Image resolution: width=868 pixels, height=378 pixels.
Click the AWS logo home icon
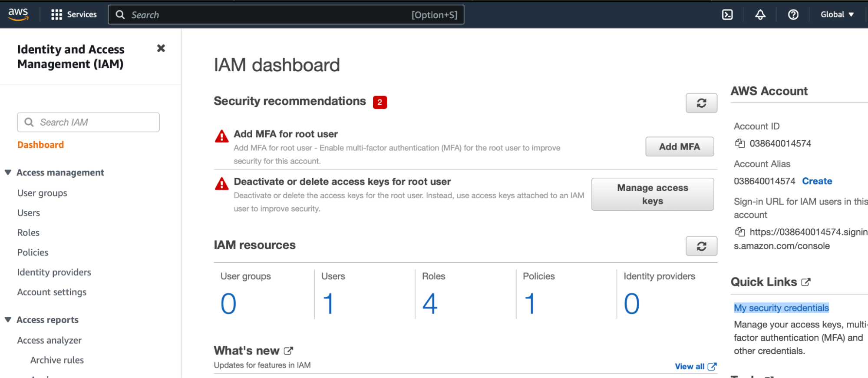coord(18,14)
